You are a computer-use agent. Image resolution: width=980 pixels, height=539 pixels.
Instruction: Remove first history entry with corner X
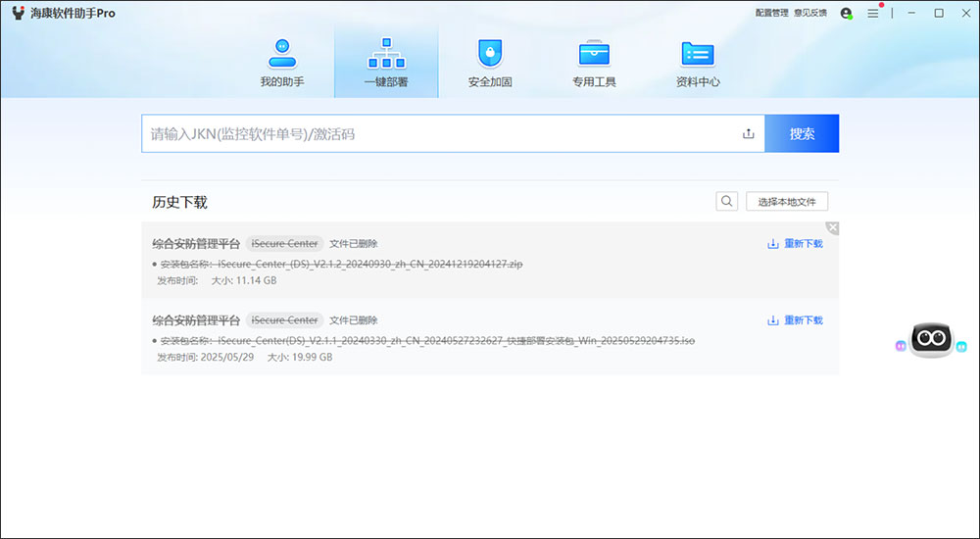832,227
